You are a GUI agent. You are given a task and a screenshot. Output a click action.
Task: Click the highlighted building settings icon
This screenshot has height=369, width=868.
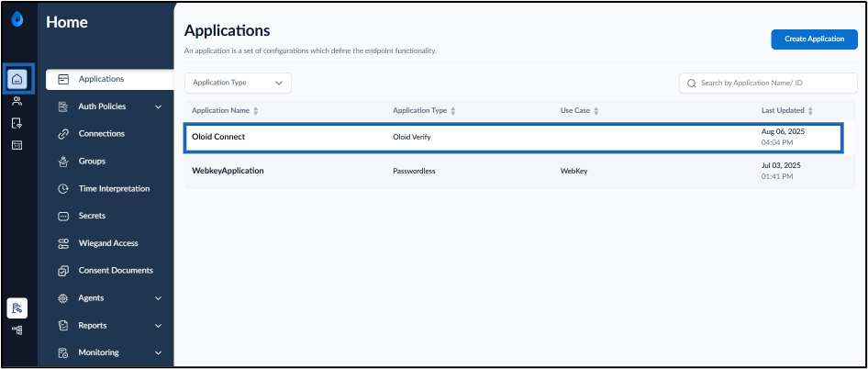[17, 308]
